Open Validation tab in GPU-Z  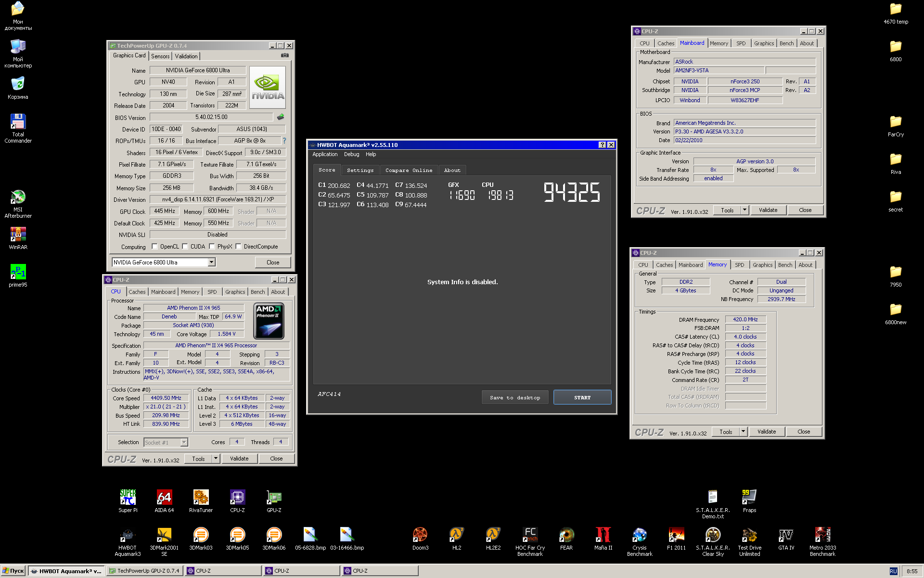pyautogui.click(x=186, y=56)
